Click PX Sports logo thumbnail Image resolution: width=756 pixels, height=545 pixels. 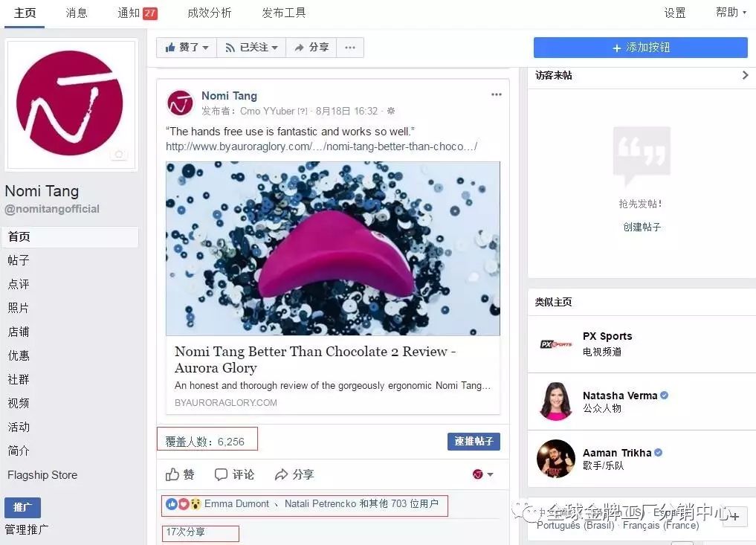click(555, 344)
